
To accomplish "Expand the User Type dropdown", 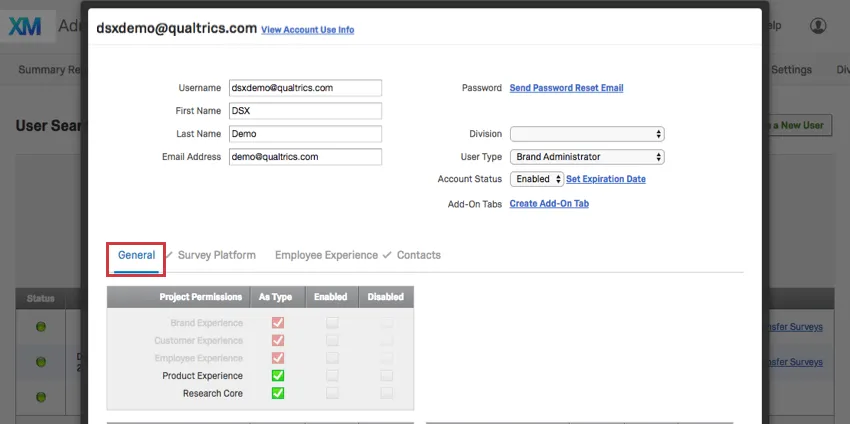I will (x=587, y=157).
